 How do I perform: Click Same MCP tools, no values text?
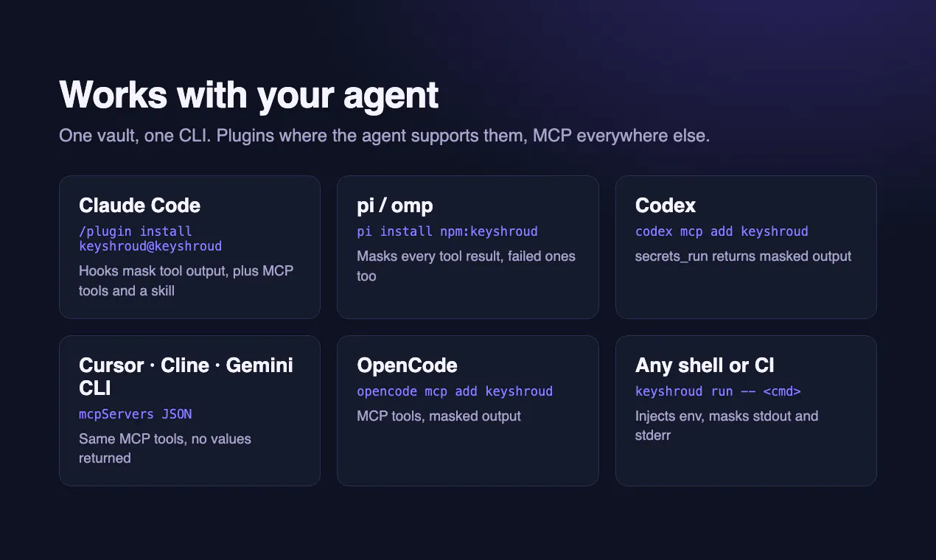165,448
